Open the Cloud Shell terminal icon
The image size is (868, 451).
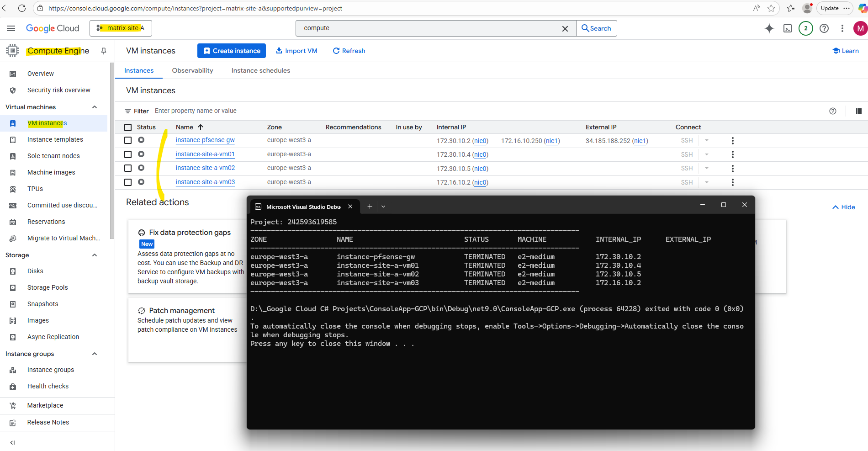point(788,28)
